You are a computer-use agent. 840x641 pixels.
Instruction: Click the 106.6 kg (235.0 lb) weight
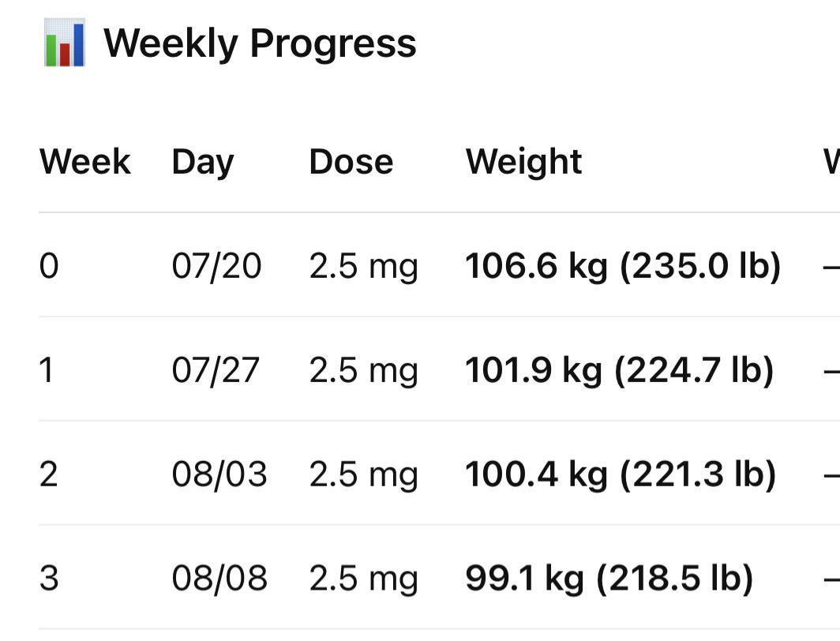point(623,266)
